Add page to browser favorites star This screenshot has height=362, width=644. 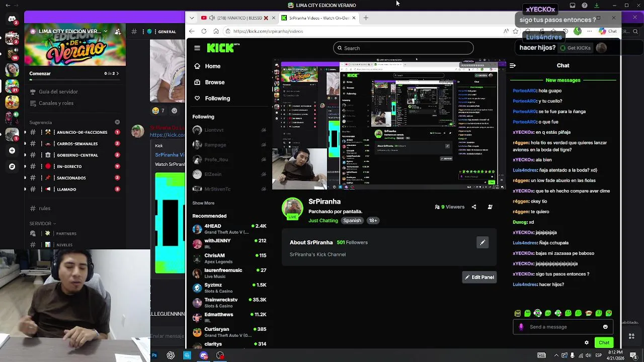pos(516,31)
